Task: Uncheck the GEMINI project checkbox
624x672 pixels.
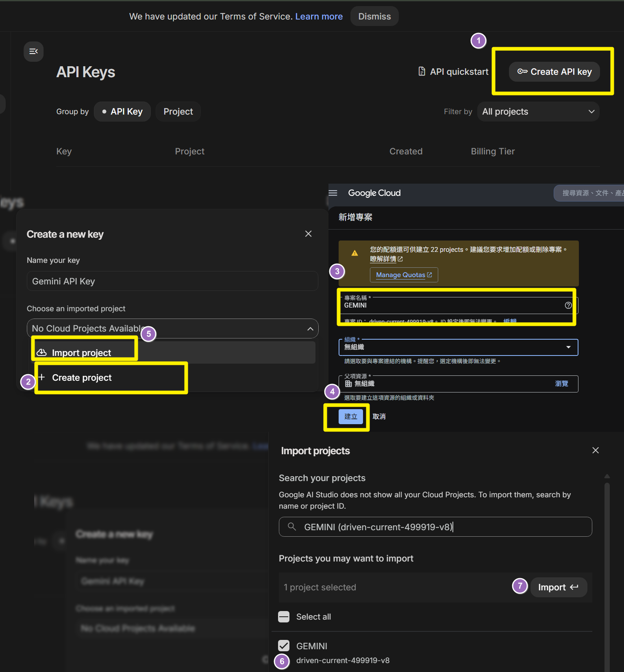Action: click(284, 646)
